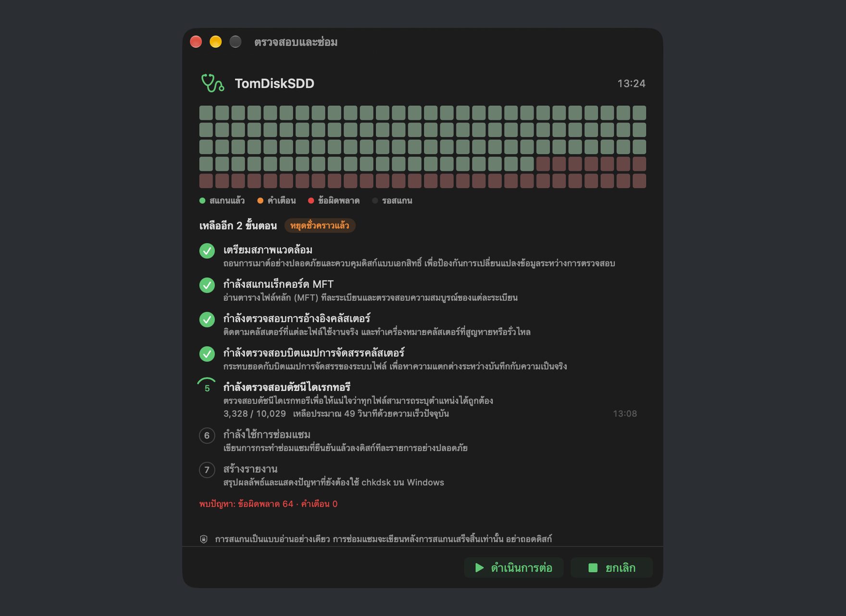
Task: Click the progress count 3,328 / 10,029
Action: [x=255, y=414]
